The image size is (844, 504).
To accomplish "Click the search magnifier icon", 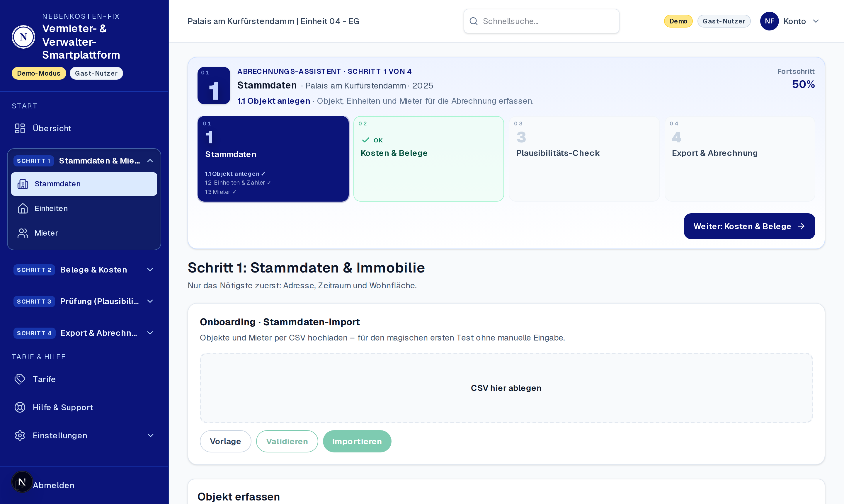I will tap(474, 21).
